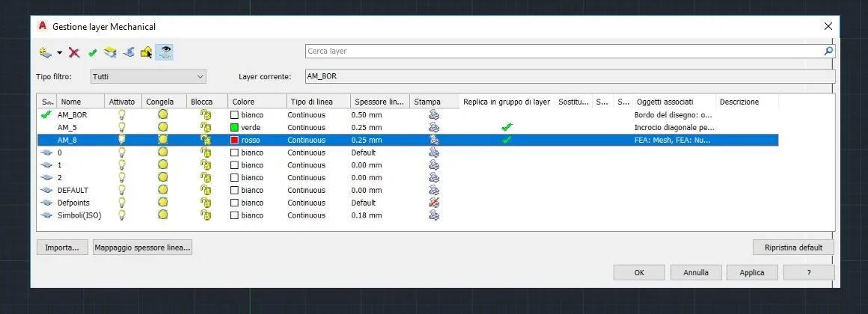Viewport: 868px width, 314px height.
Task: Click the Applica button
Action: click(752, 273)
